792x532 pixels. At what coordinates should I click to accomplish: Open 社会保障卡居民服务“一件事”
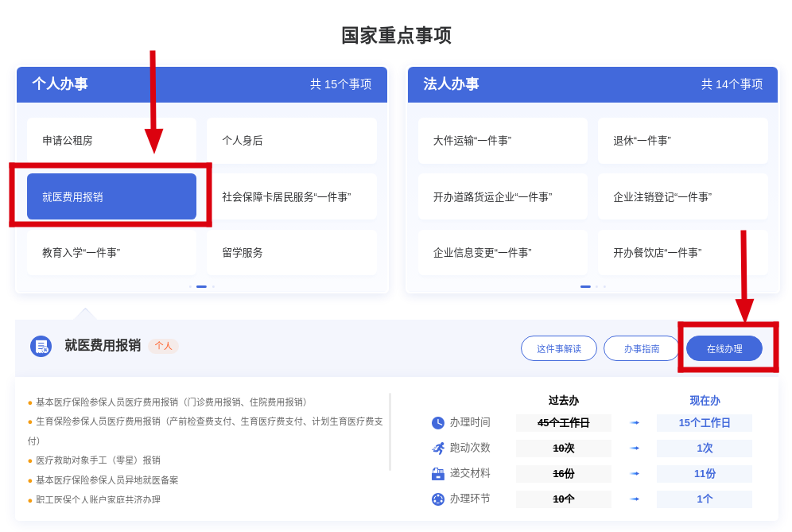291,196
